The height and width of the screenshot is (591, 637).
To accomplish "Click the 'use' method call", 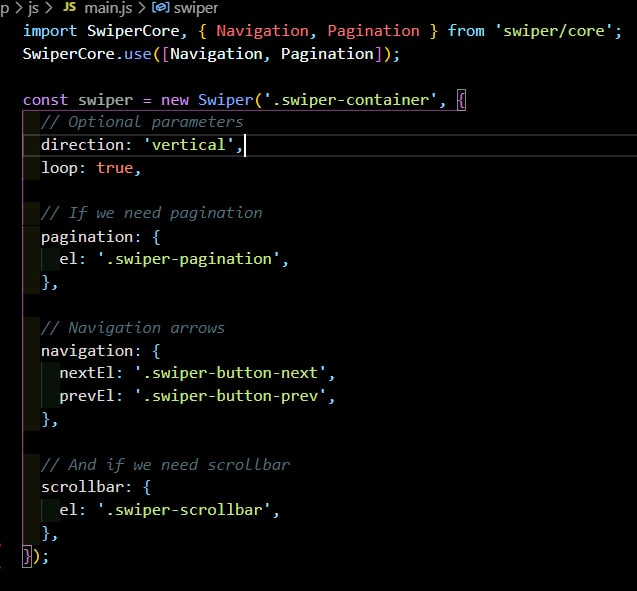I will click(x=138, y=54).
